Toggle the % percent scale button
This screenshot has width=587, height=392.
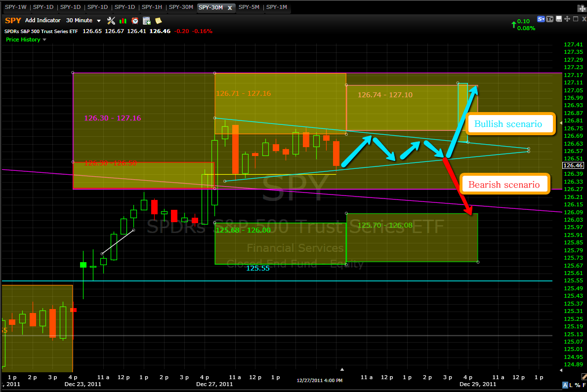pos(577,385)
